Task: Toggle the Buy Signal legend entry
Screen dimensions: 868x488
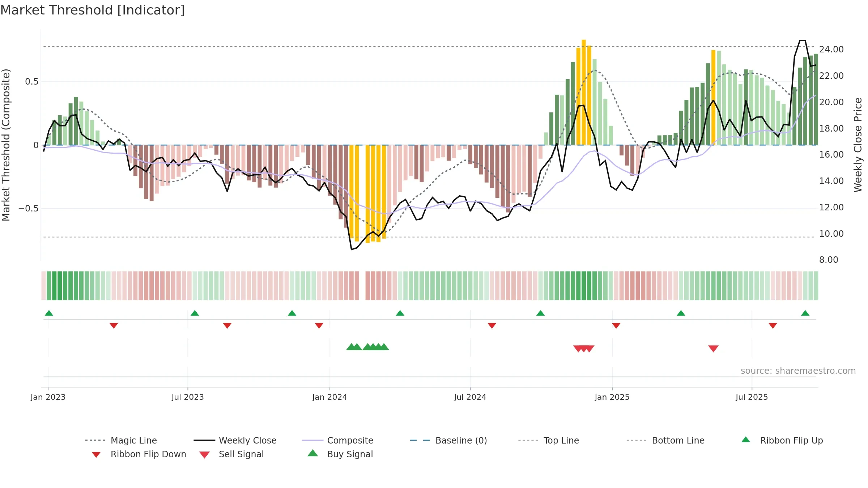Action: [x=340, y=454]
